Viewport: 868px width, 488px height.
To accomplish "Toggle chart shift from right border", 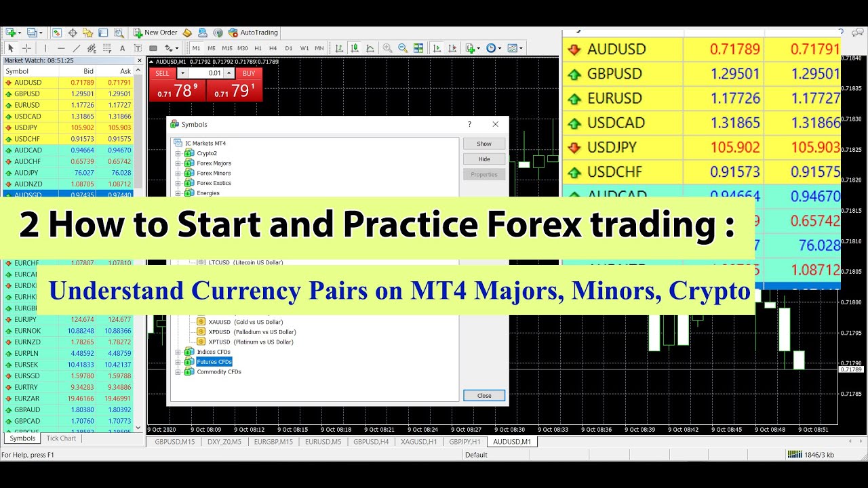I will 452,48.
